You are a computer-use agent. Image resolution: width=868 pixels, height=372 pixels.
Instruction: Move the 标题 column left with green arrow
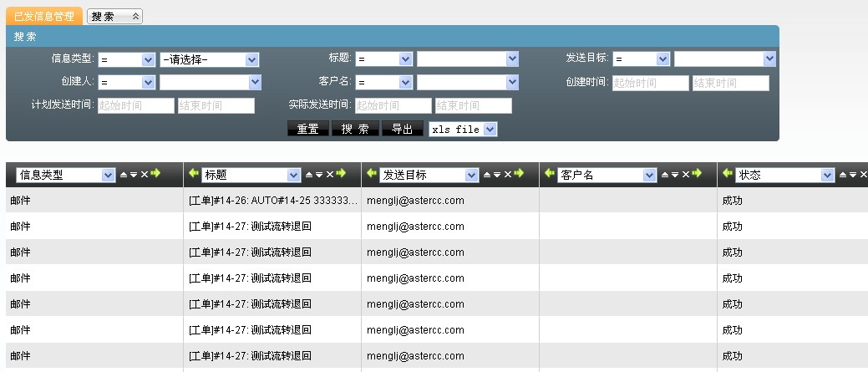194,174
